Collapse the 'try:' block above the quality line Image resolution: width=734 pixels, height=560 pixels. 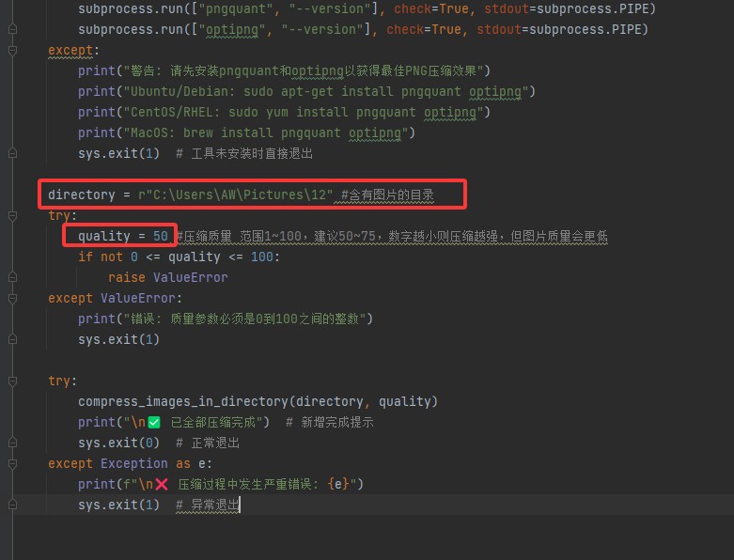point(12,216)
